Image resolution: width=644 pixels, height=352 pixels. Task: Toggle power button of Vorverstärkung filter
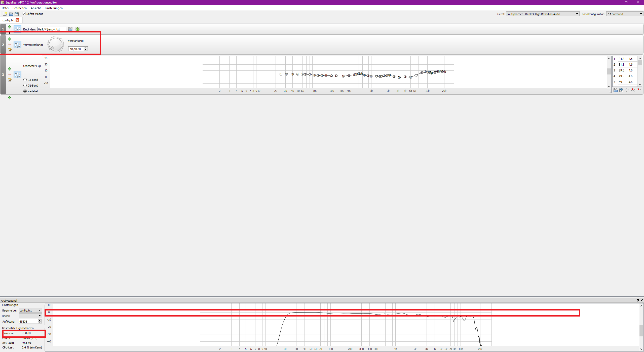click(17, 45)
